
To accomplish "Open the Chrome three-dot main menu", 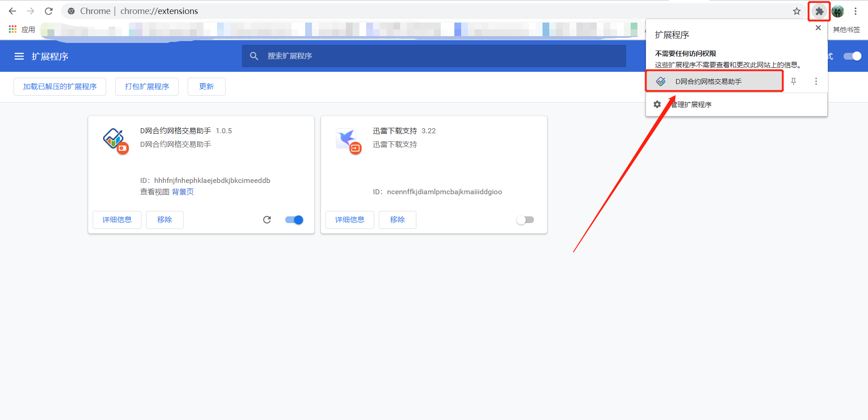I will tap(856, 11).
